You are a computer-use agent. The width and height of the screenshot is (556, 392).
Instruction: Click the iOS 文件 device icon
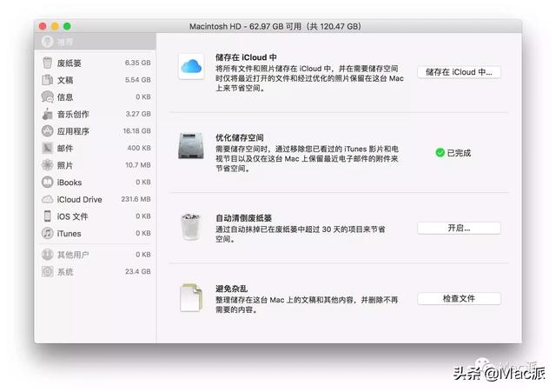pyautogui.click(x=47, y=216)
